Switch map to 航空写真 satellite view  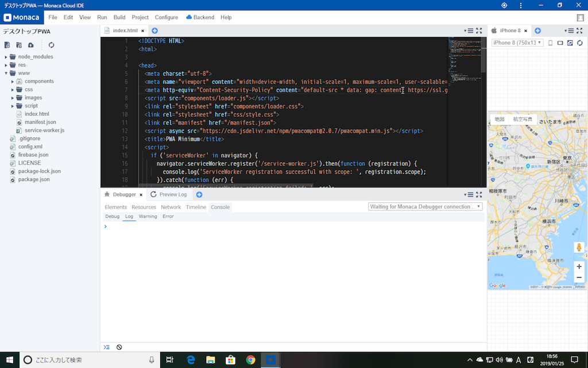(523, 119)
